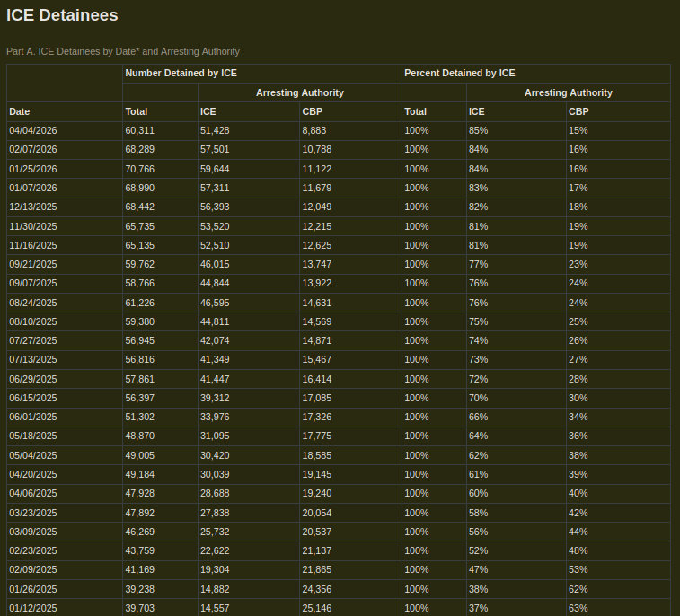Click CBP value 10,788
This screenshot has width=680, height=616.
pos(317,150)
